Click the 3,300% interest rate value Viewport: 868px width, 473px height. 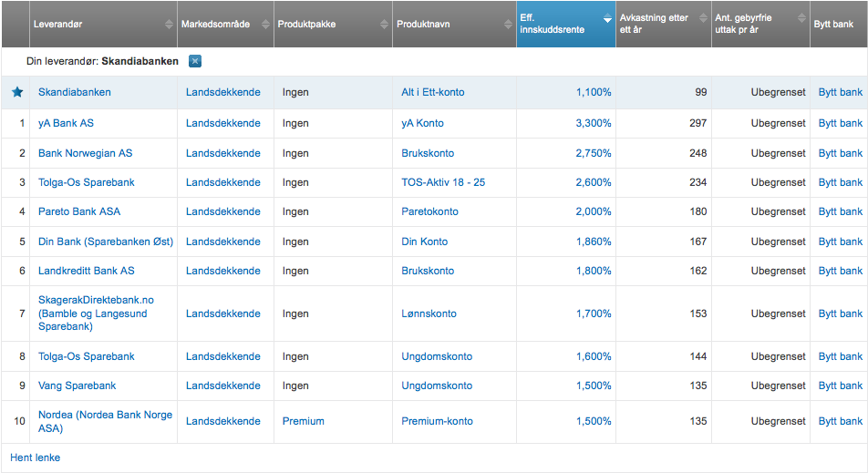click(x=594, y=123)
